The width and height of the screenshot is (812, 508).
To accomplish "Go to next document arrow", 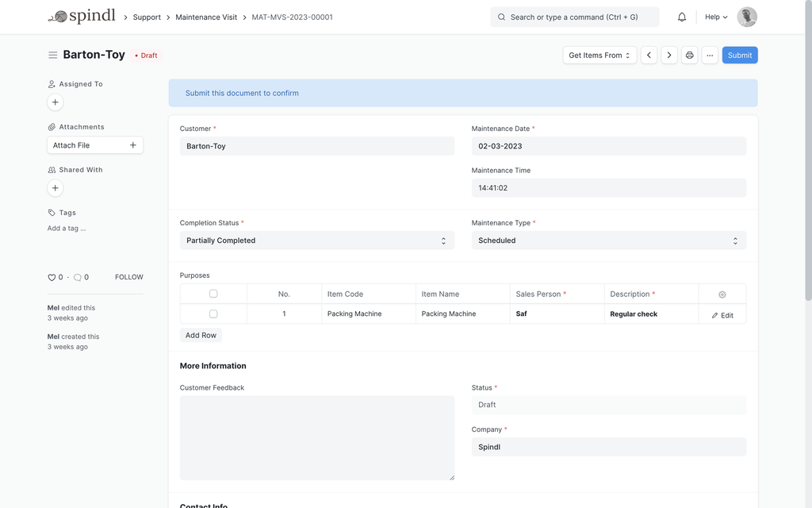I will pyautogui.click(x=669, y=55).
